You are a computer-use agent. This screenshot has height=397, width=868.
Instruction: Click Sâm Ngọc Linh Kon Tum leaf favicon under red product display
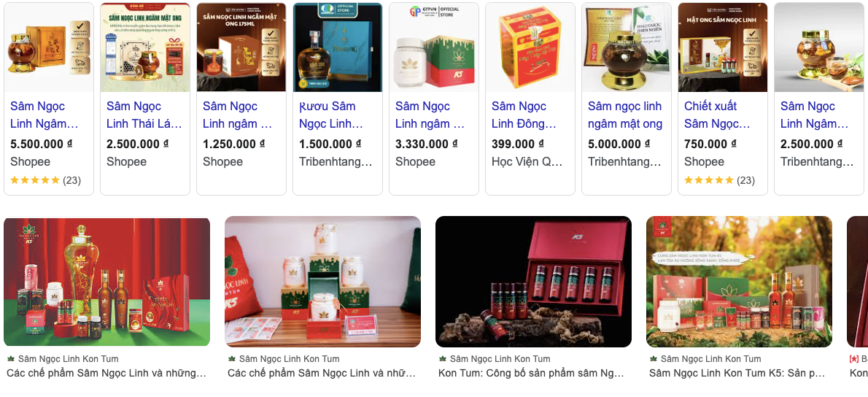[11, 359]
